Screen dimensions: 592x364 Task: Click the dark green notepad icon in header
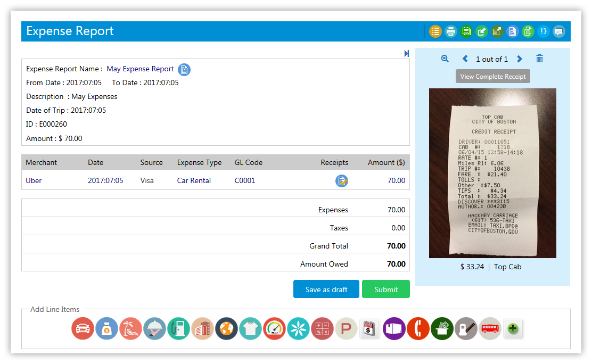(466, 31)
